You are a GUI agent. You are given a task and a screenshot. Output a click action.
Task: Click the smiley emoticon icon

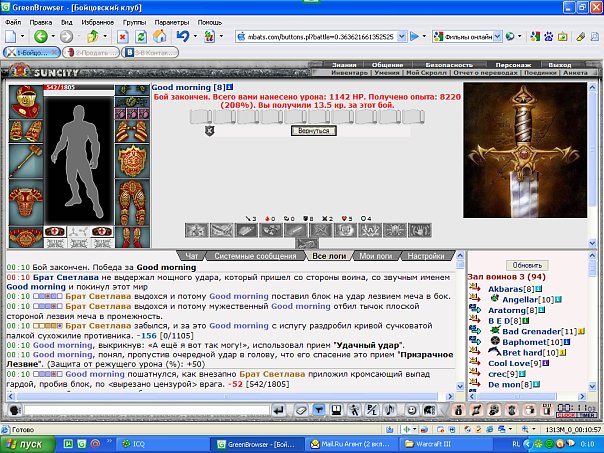click(412, 410)
